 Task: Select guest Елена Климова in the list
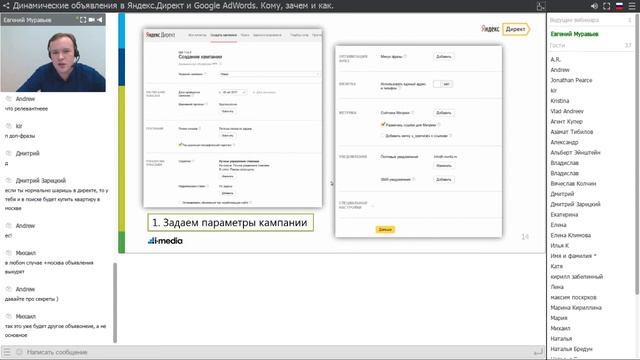tap(571, 235)
